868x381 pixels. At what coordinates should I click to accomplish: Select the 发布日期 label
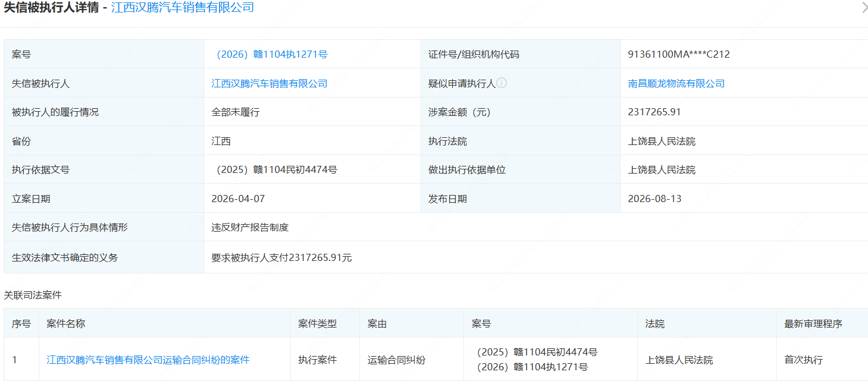[x=447, y=199]
